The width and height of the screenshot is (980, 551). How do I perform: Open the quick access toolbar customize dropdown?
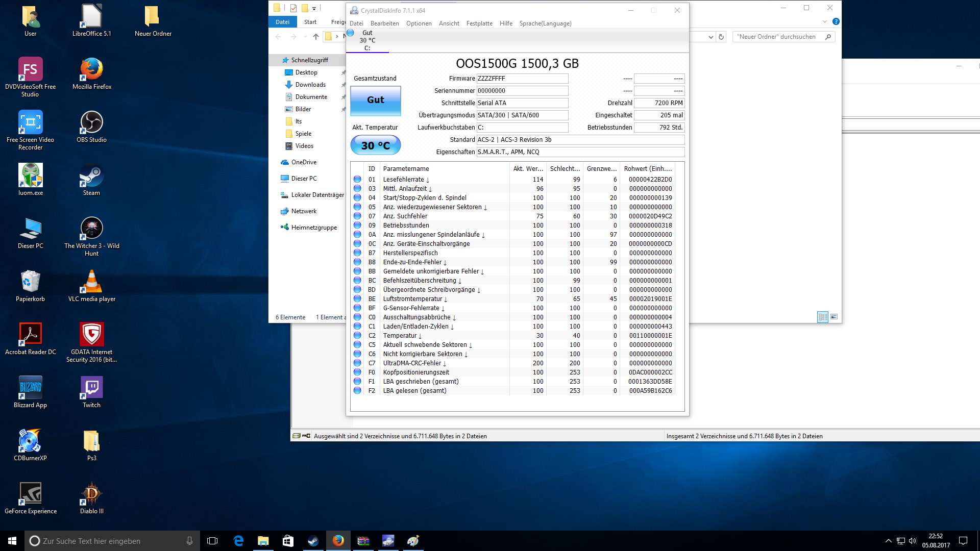point(314,8)
